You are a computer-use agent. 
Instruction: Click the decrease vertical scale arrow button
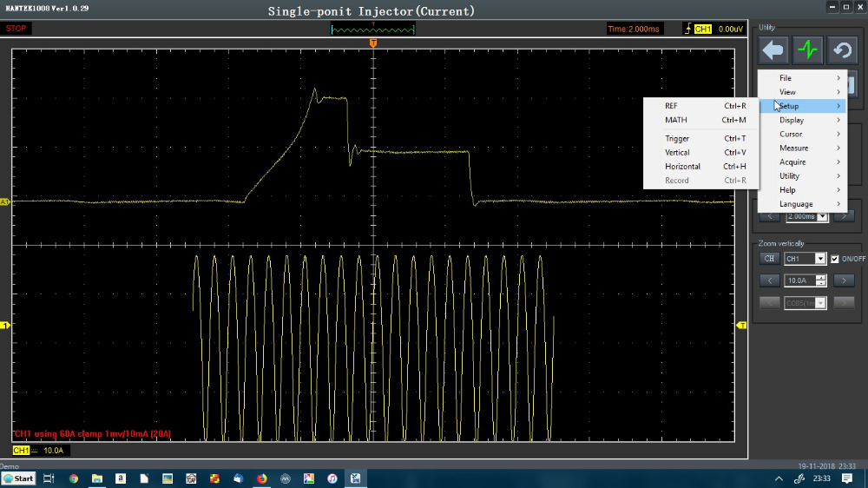coord(769,280)
